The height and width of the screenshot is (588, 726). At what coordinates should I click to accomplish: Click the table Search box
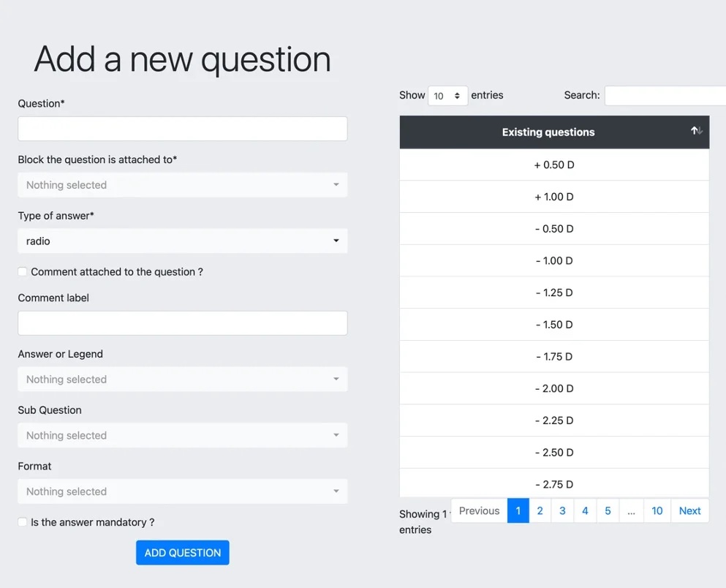664,96
